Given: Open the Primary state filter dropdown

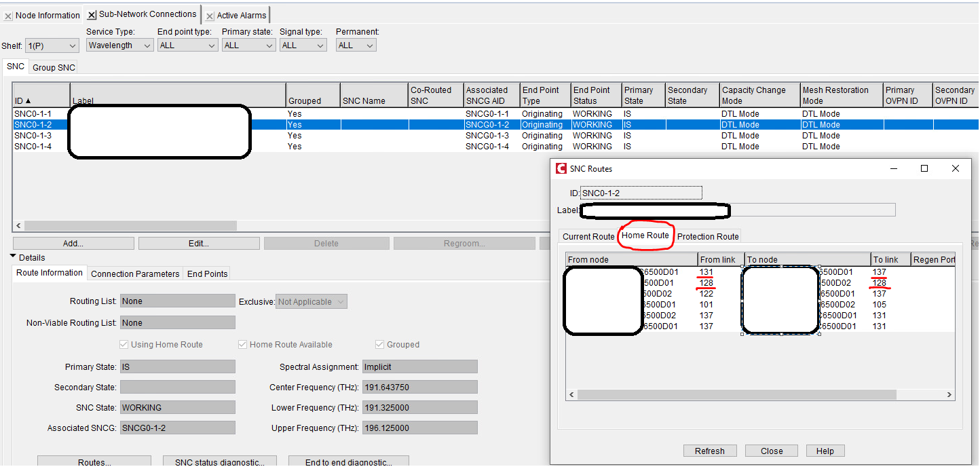Looking at the screenshot, I should 248,45.
